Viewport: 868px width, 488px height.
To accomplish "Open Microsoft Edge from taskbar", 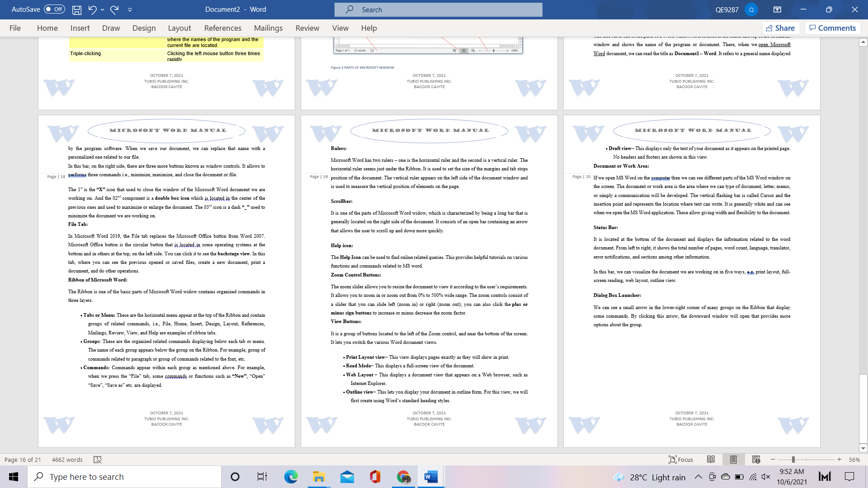I will (x=291, y=477).
